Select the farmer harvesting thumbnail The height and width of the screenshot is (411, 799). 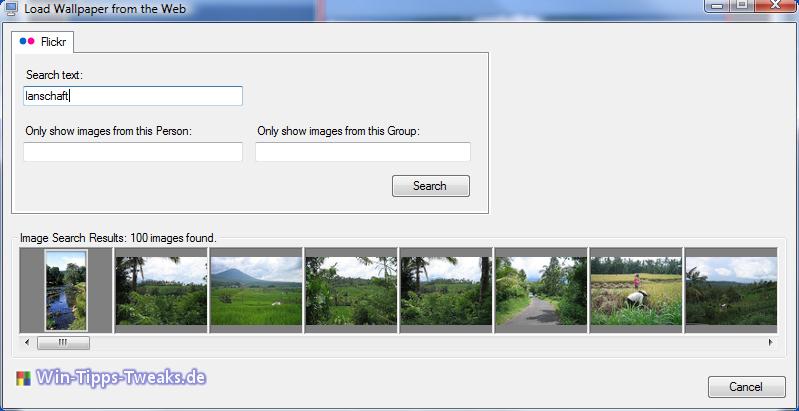tap(636, 291)
